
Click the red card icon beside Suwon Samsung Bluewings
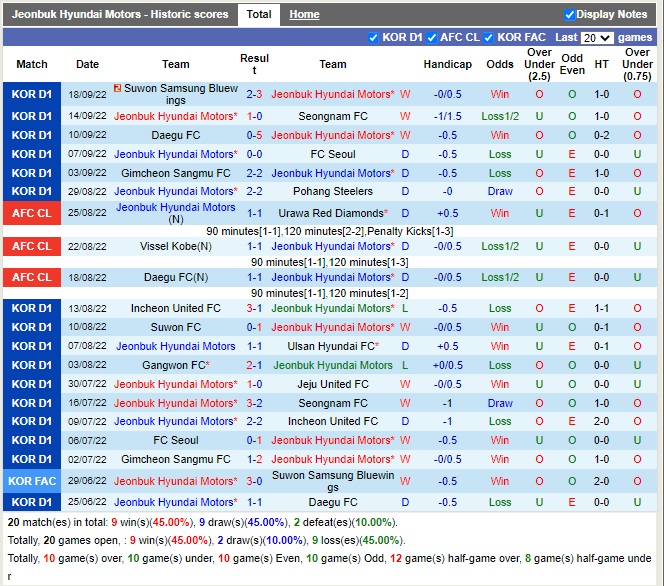pyautogui.click(x=119, y=89)
